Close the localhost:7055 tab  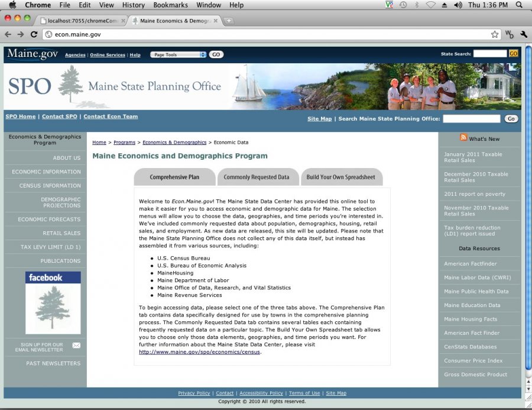(123, 21)
